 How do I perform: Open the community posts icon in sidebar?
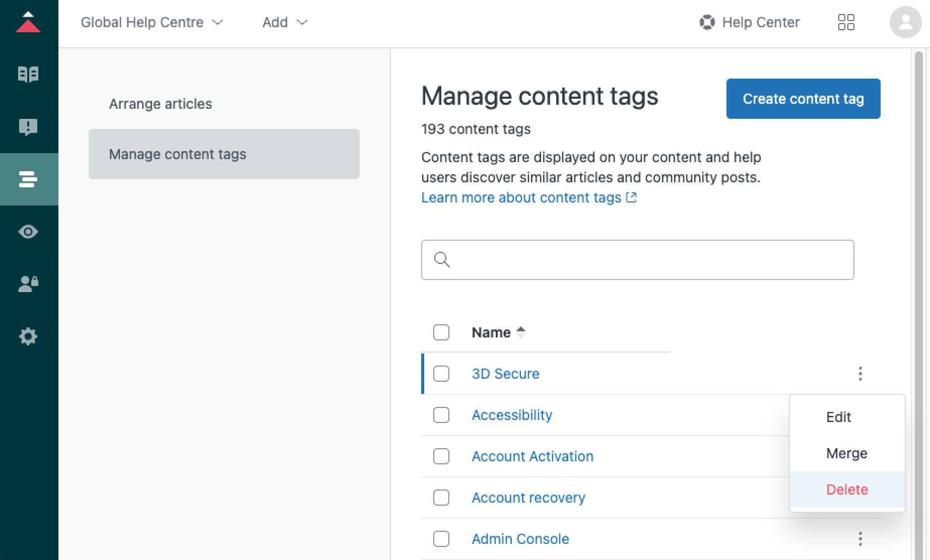coord(29,127)
